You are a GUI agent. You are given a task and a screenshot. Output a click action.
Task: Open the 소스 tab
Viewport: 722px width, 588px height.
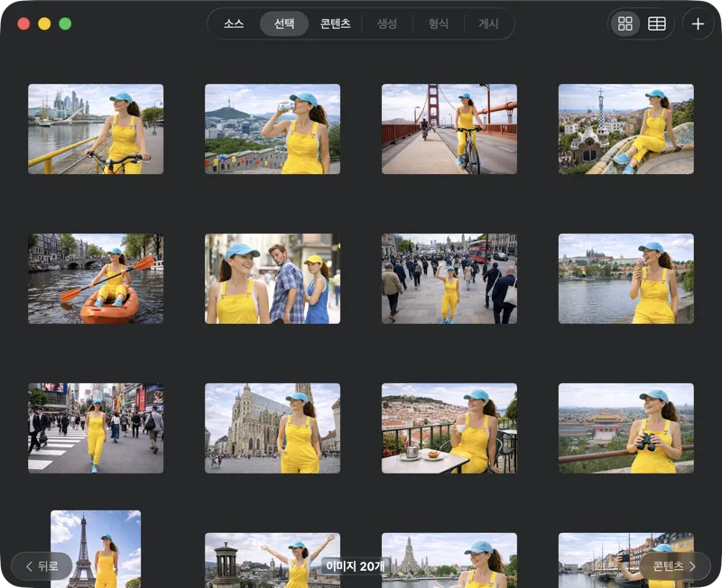click(234, 24)
